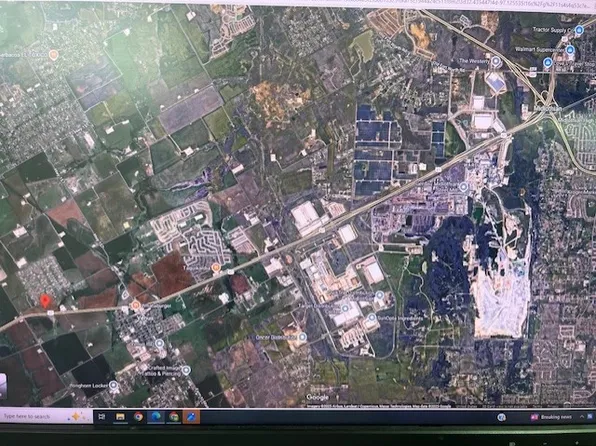The height and width of the screenshot is (446, 596).
Task: Click the highlighted orange taskbar app icon
Action: [x=191, y=417]
